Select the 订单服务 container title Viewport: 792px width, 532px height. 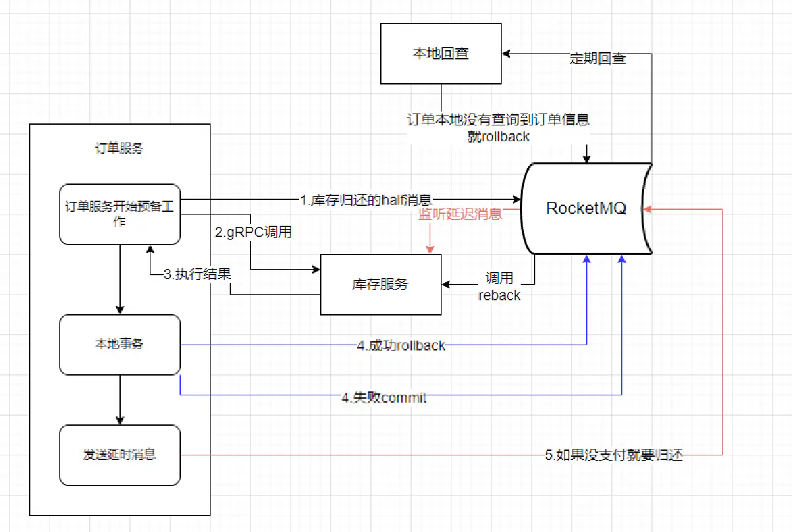[119, 149]
